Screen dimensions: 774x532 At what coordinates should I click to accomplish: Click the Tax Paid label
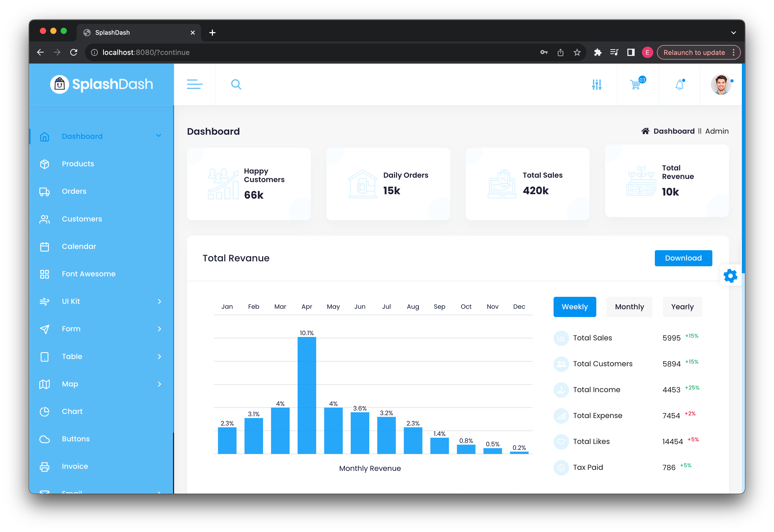tap(588, 467)
